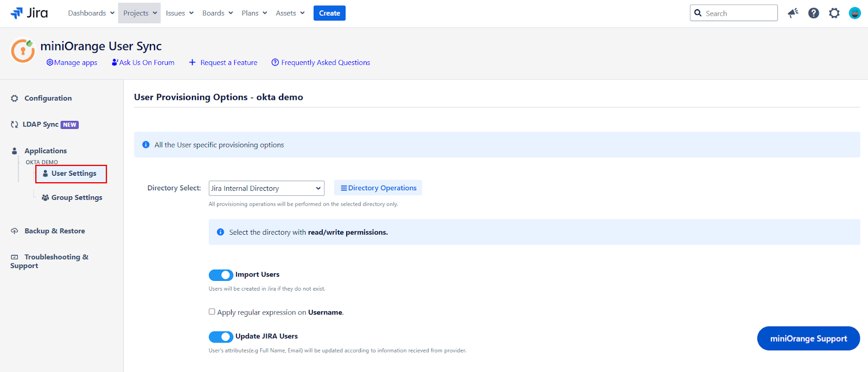
Task: Turn off the Import Users toggle
Action: [221, 275]
